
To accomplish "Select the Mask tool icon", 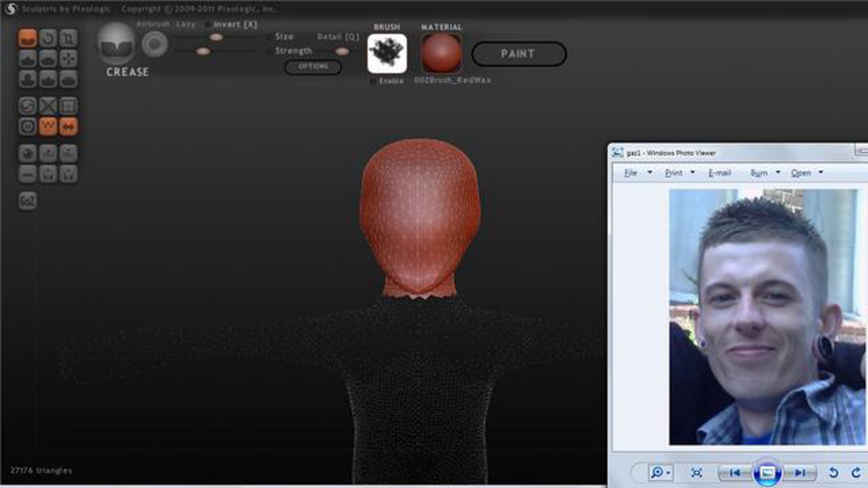I will point(27,127).
